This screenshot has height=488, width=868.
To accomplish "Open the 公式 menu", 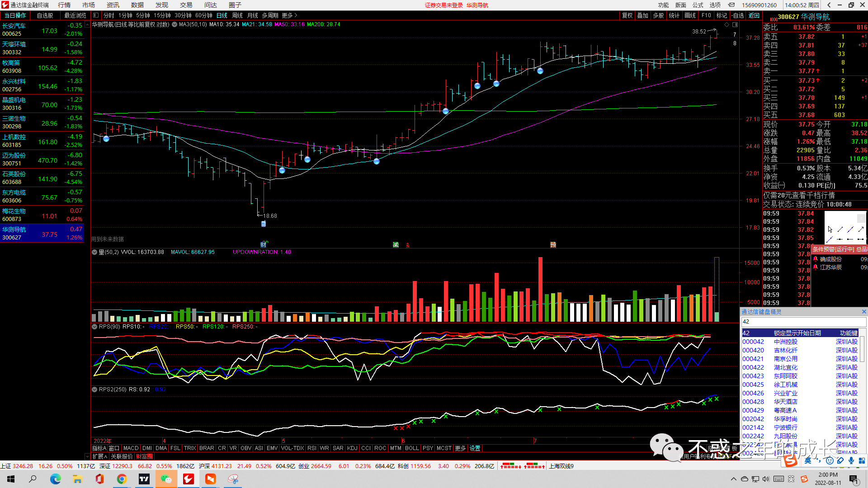I will point(698,5).
